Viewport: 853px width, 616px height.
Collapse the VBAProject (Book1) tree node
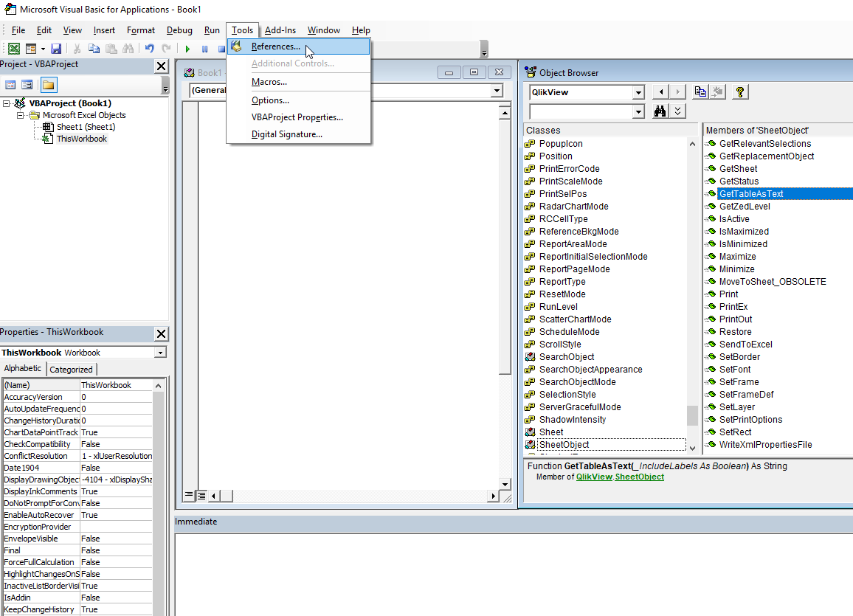tap(7, 103)
